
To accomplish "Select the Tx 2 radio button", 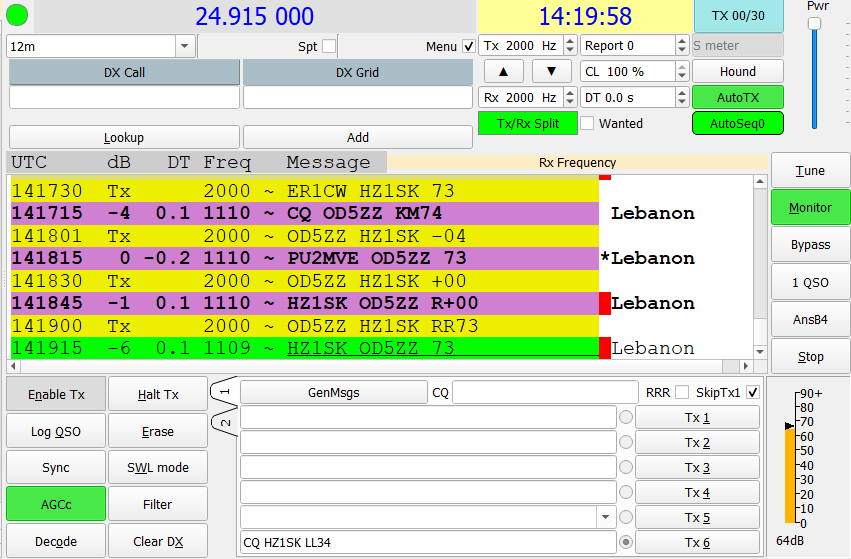I will 626,442.
